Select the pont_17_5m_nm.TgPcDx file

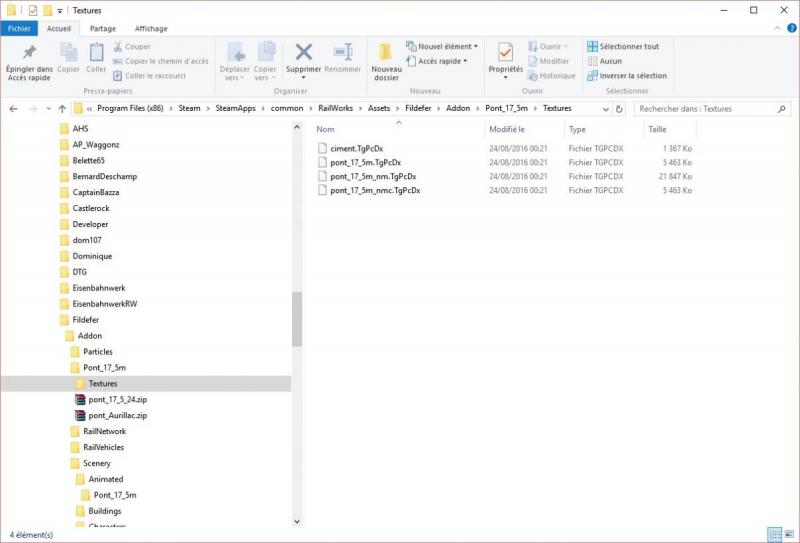coord(373,176)
